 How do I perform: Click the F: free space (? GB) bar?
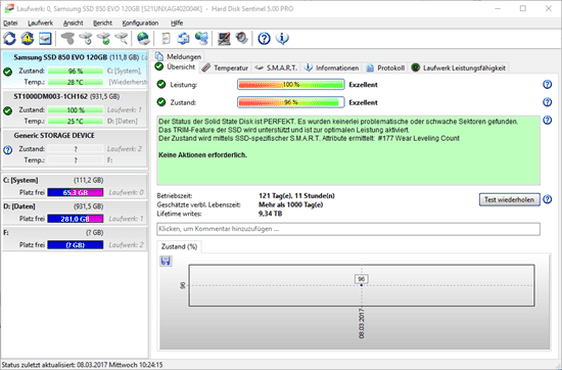click(75, 245)
